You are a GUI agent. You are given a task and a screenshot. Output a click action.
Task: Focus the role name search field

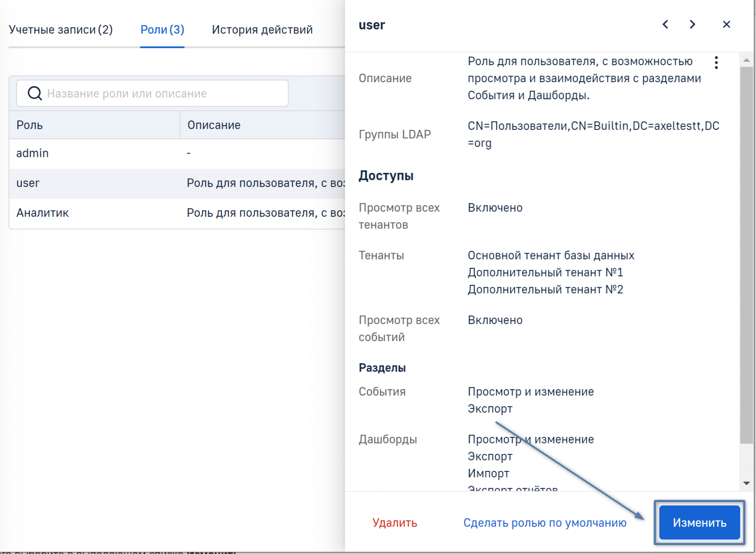(x=161, y=94)
